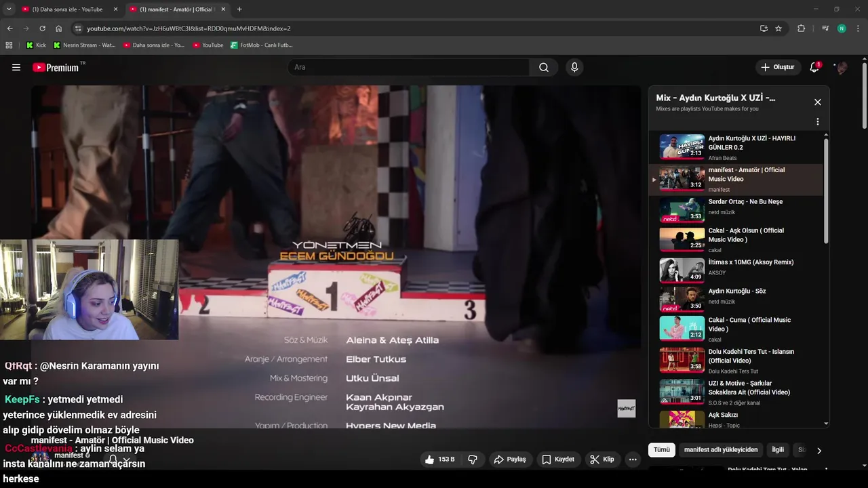Share video with 'Paylaş' button

(x=510, y=459)
